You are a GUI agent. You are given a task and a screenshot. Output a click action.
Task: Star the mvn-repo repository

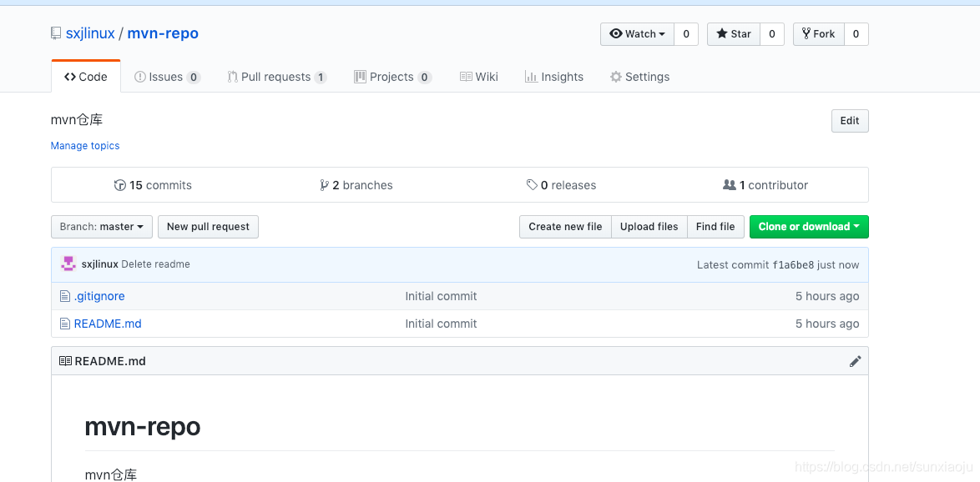coord(734,34)
